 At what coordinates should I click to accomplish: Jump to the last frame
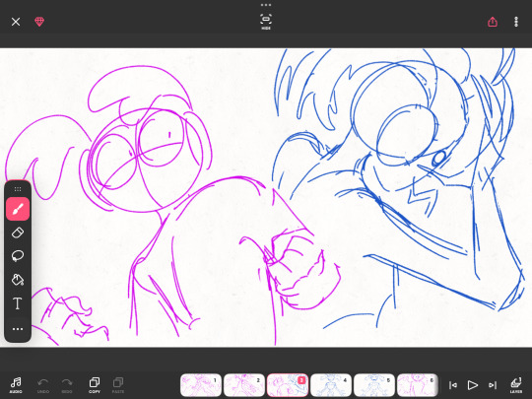(x=493, y=385)
